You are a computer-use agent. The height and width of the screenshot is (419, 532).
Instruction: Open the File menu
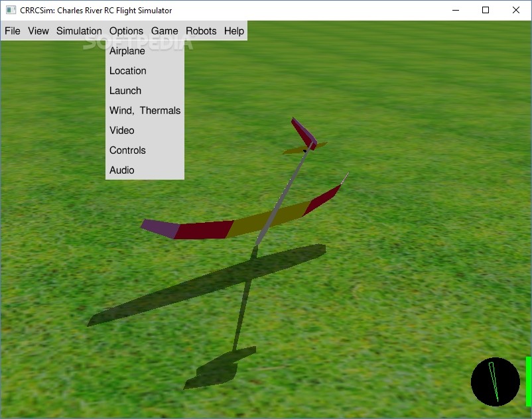click(x=13, y=31)
